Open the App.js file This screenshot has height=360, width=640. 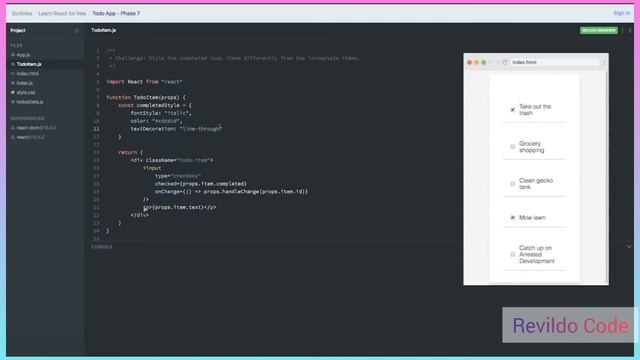(x=23, y=55)
